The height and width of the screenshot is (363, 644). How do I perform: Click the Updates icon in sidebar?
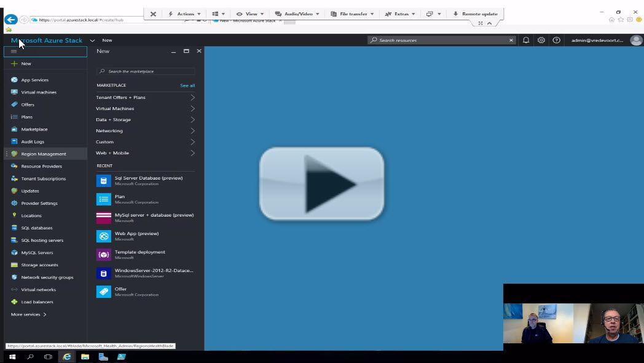[x=14, y=191]
